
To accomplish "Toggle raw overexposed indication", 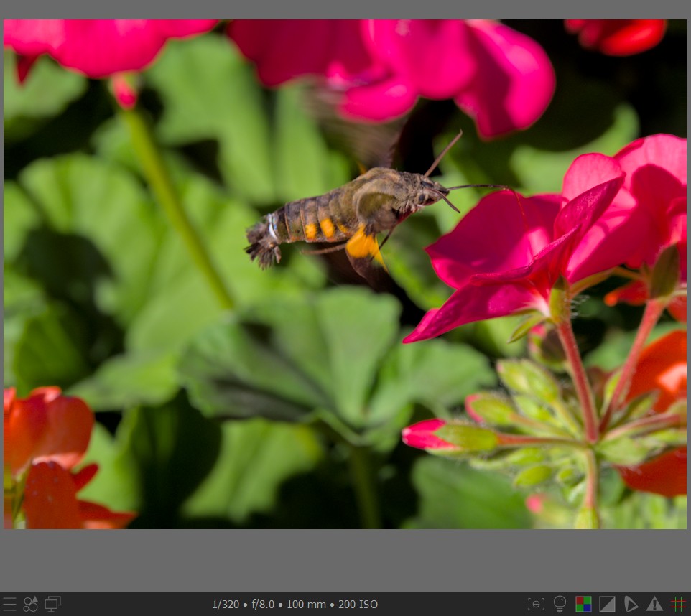I will tap(583, 604).
